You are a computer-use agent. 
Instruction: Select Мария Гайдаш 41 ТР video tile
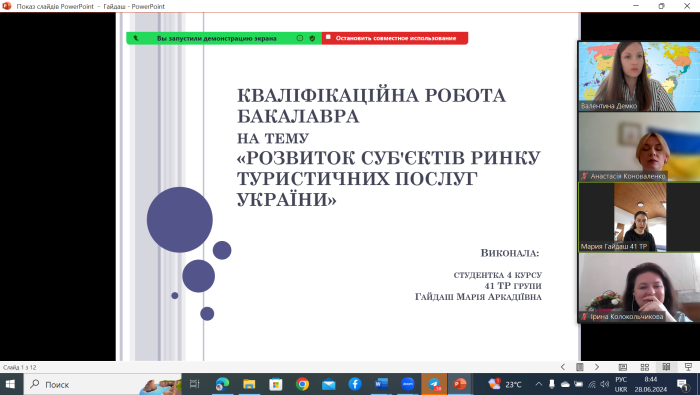[x=639, y=217]
